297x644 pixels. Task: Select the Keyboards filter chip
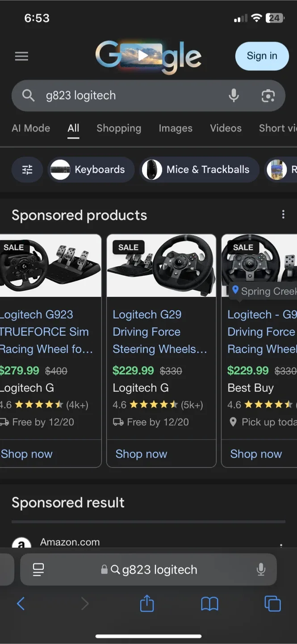90,169
